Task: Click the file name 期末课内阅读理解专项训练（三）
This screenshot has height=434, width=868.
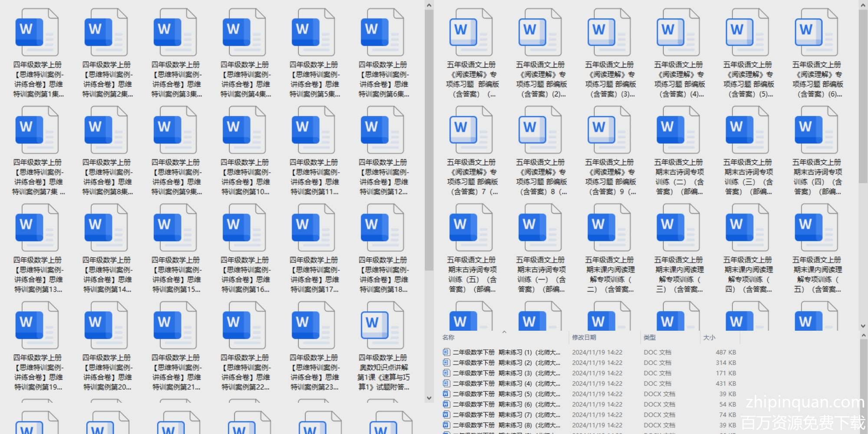Action: tap(679, 275)
